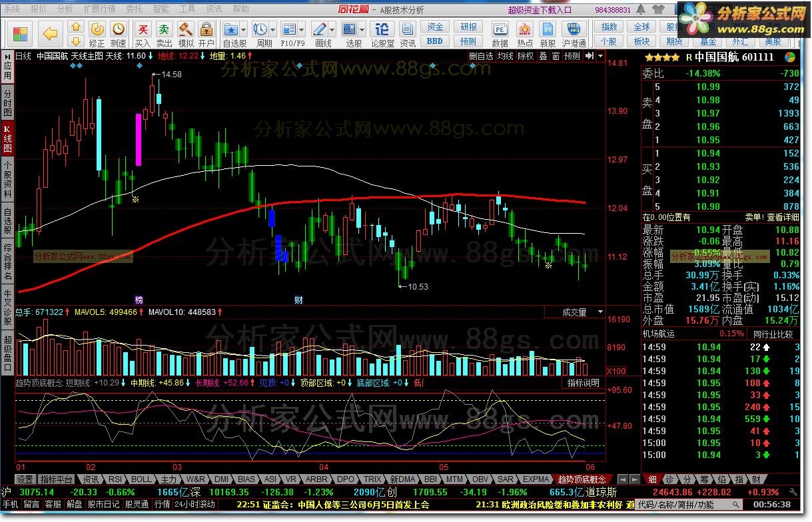Click the 板块 button

[641, 41]
